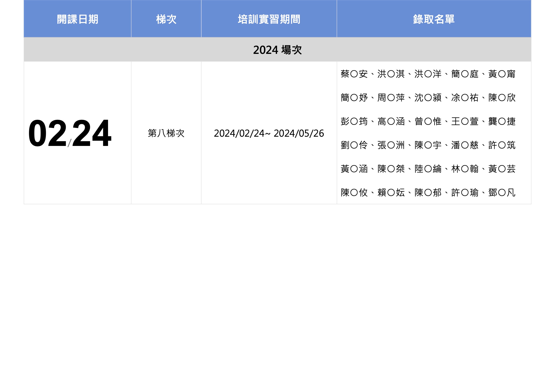The height and width of the screenshot is (392, 555).
Task: Click the 第八梯次 cell text
Action: (166, 133)
